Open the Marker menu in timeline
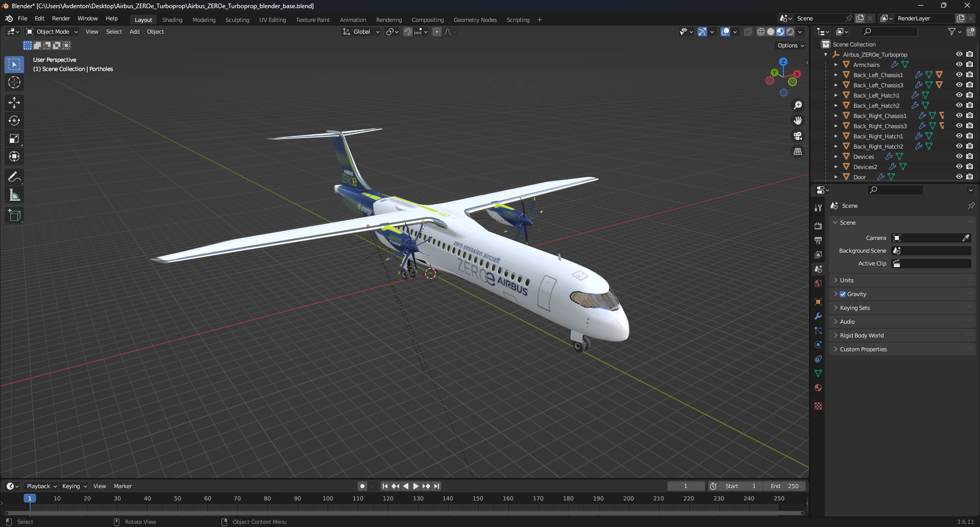980x527 pixels. 122,486
